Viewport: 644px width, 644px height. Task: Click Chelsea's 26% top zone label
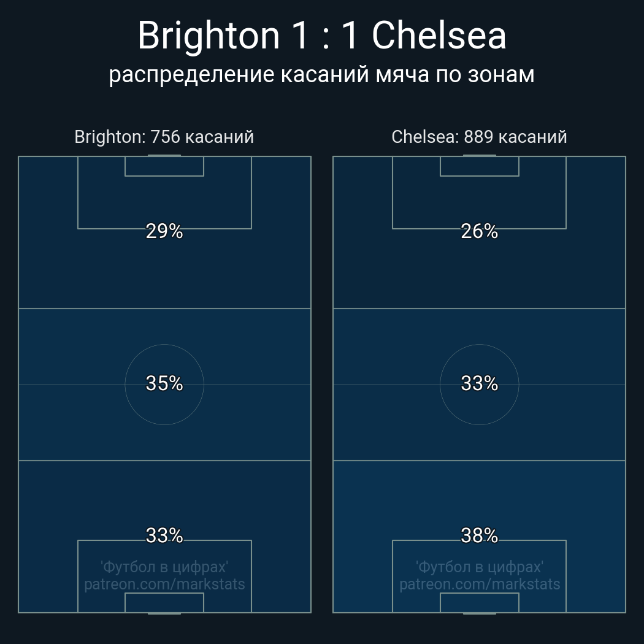480,231
